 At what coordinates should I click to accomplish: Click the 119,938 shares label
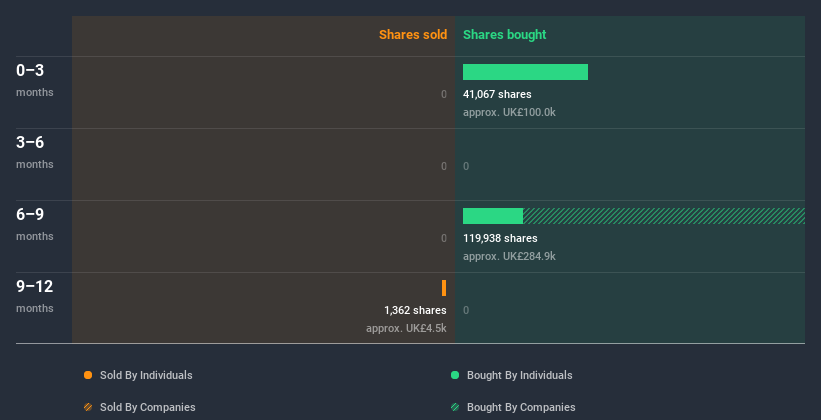click(500, 238)
